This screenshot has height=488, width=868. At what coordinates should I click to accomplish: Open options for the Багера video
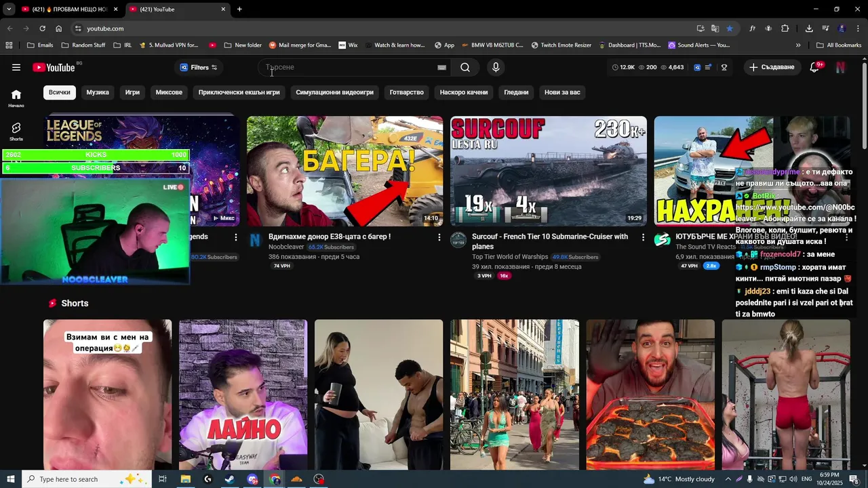point(439,237)
